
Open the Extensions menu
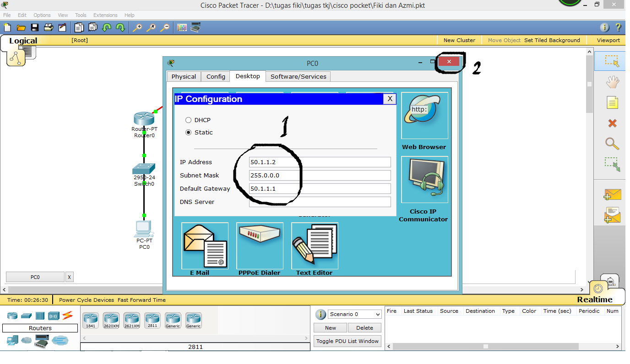[105, 15]
